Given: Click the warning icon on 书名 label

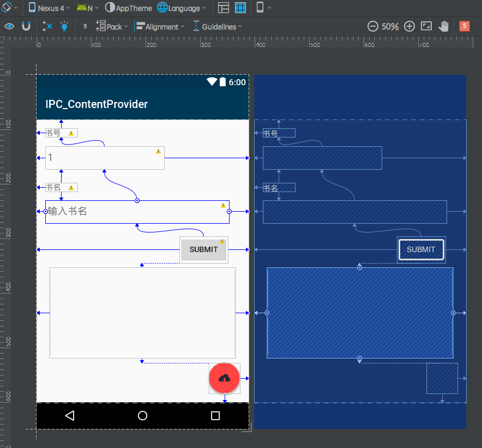Looking at the screenshot, I should pos(71,188).
